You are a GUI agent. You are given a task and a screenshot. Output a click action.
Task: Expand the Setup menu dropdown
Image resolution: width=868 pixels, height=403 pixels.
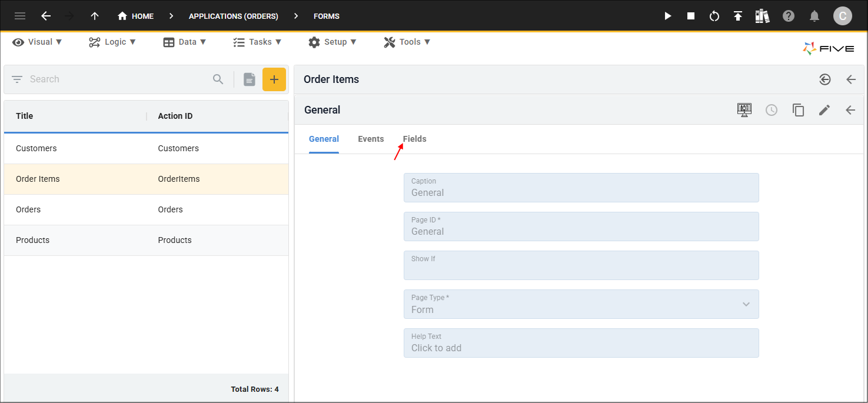(332, 42)
